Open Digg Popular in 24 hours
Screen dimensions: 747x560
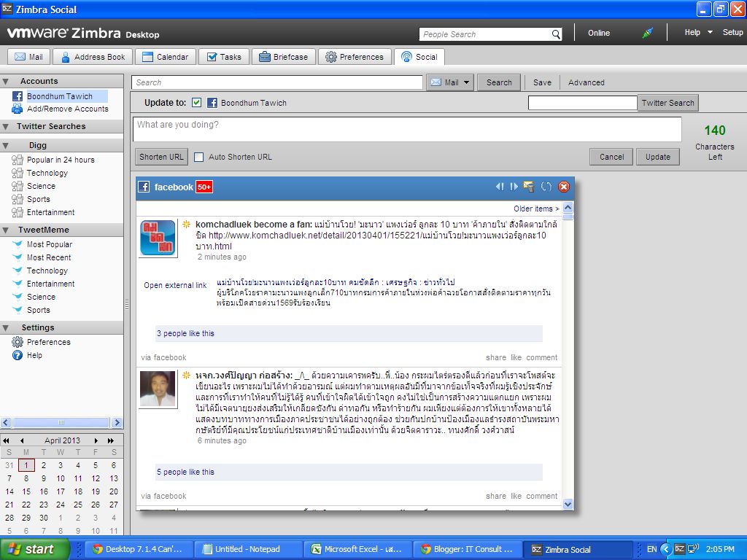(x=53, y=160)
